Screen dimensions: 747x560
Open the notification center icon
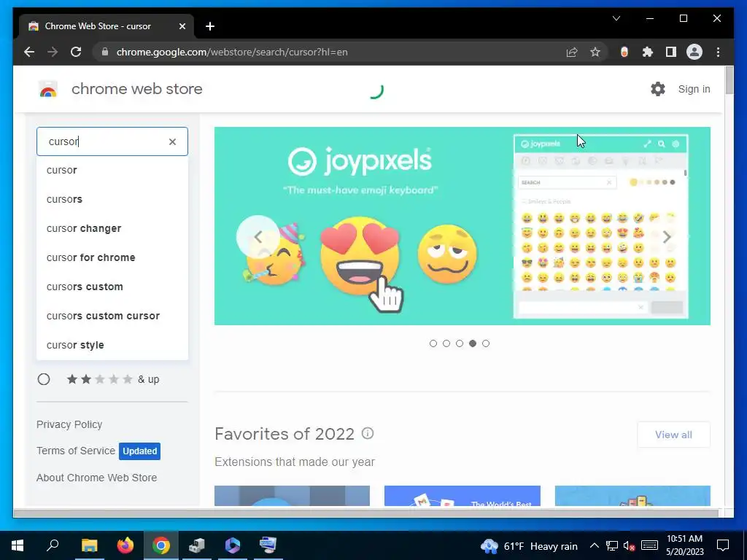tap(723, 545)
